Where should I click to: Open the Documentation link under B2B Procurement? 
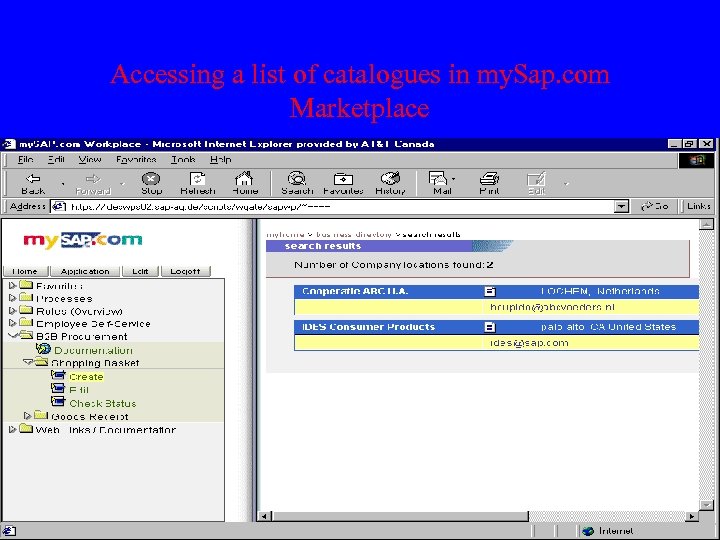click(x=93, y=350)
